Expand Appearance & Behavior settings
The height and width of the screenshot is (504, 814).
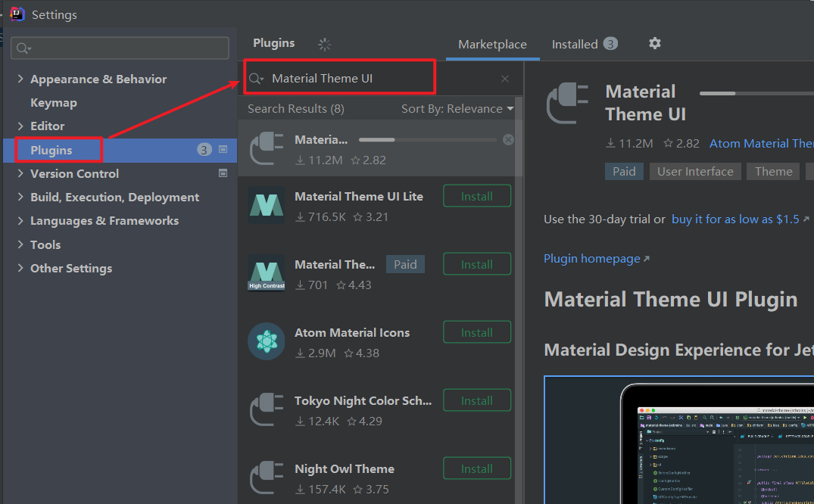20,79
